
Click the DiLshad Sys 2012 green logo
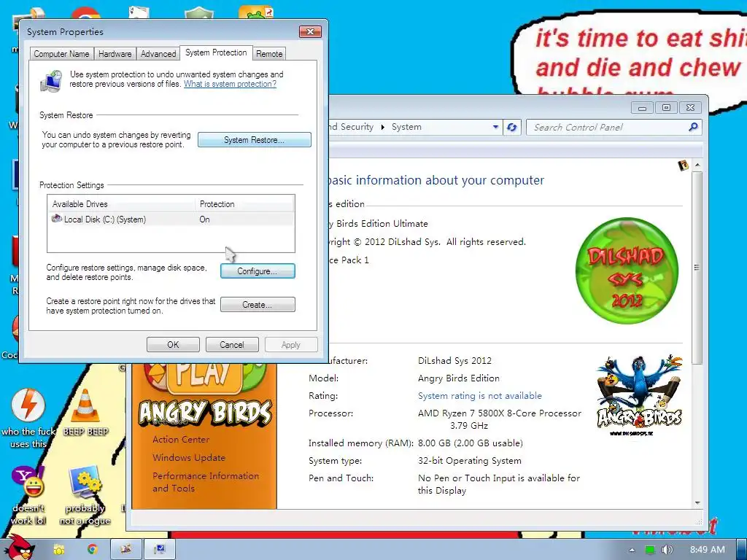627,271
